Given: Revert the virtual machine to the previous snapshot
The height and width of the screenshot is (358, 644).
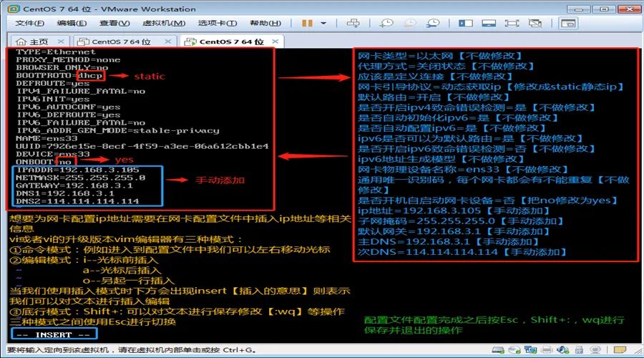Looking at the screenshot, I should point(409,23).
